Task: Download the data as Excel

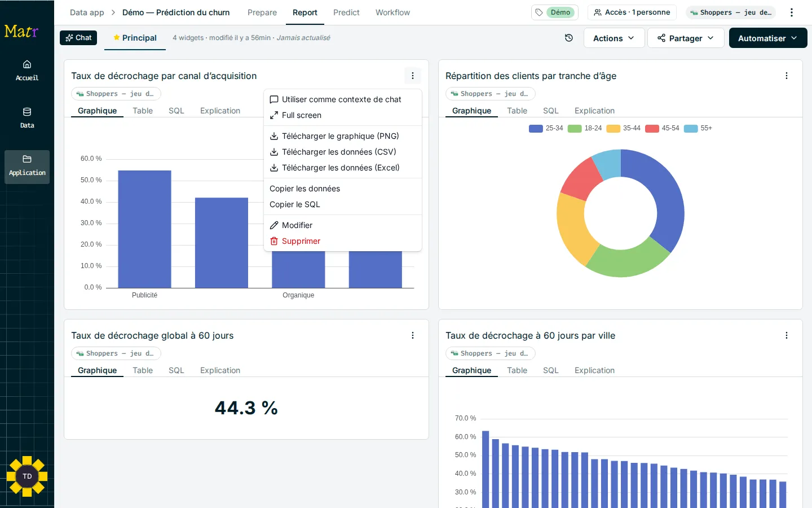Action: point(343,168)
